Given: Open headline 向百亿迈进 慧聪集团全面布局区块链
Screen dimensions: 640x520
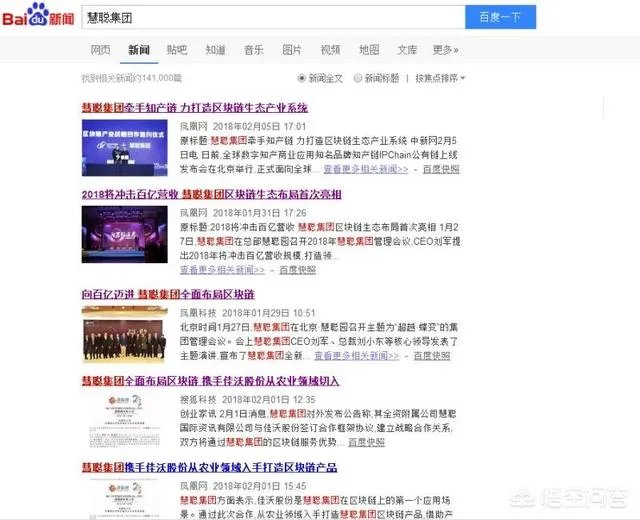Looking at the screenshot, I should [168, 294].
